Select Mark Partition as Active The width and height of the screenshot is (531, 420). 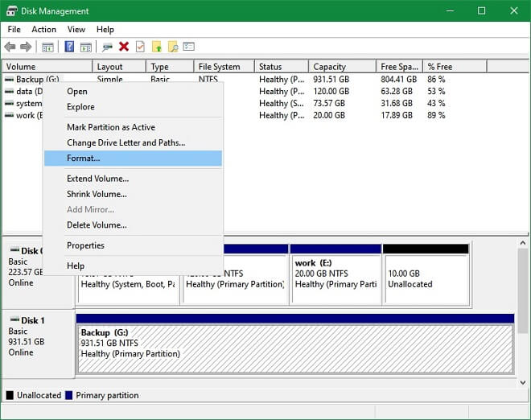[133, 127]
